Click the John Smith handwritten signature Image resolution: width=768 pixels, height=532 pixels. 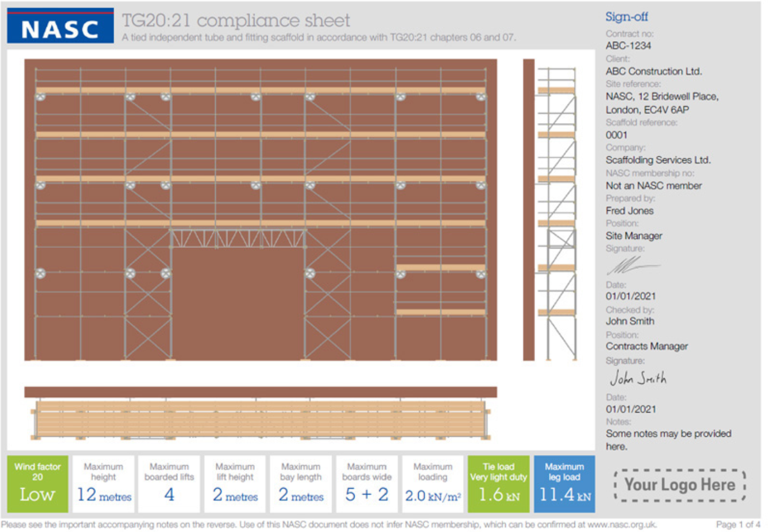638,378
